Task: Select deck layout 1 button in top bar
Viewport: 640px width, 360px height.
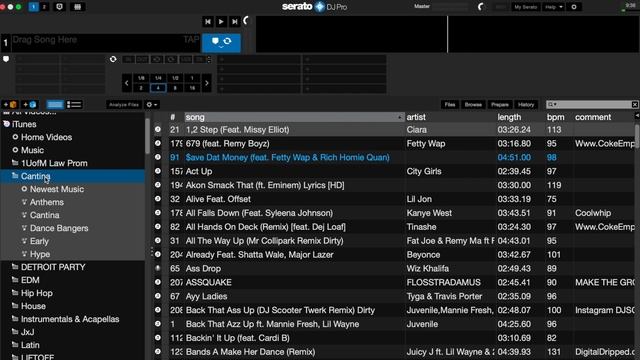Action: (33, 7)
